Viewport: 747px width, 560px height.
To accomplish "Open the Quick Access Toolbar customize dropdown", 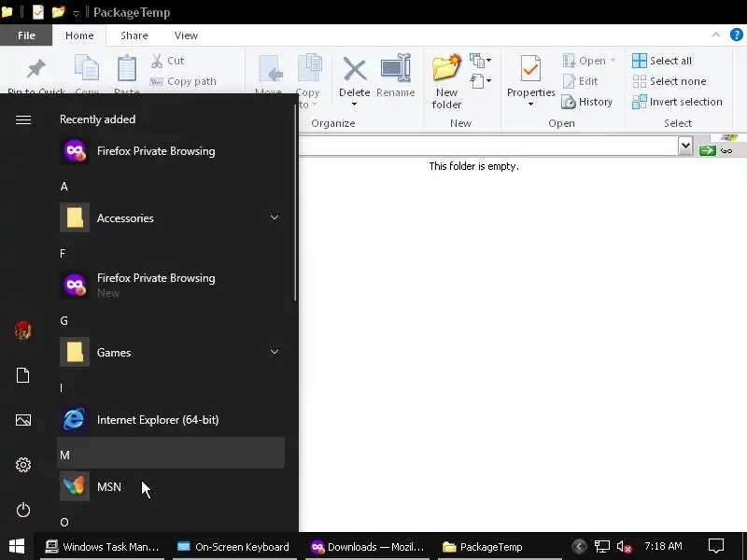I will coord(76,13).
